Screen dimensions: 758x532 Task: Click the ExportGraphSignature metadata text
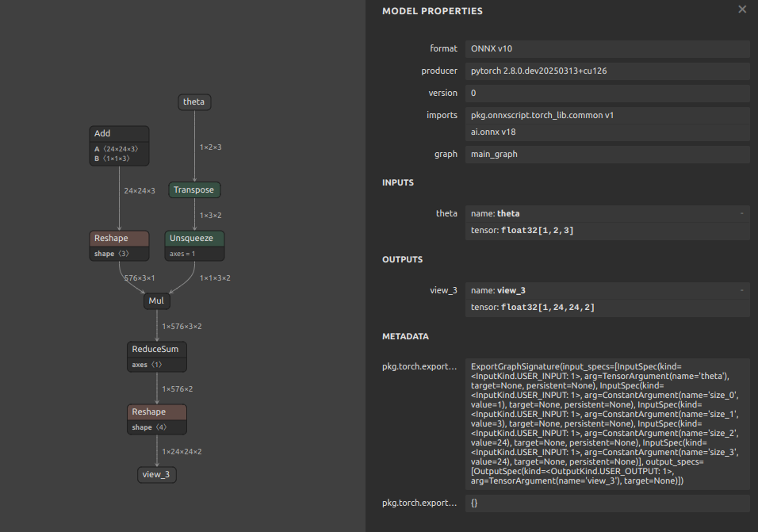coord(607,423)
